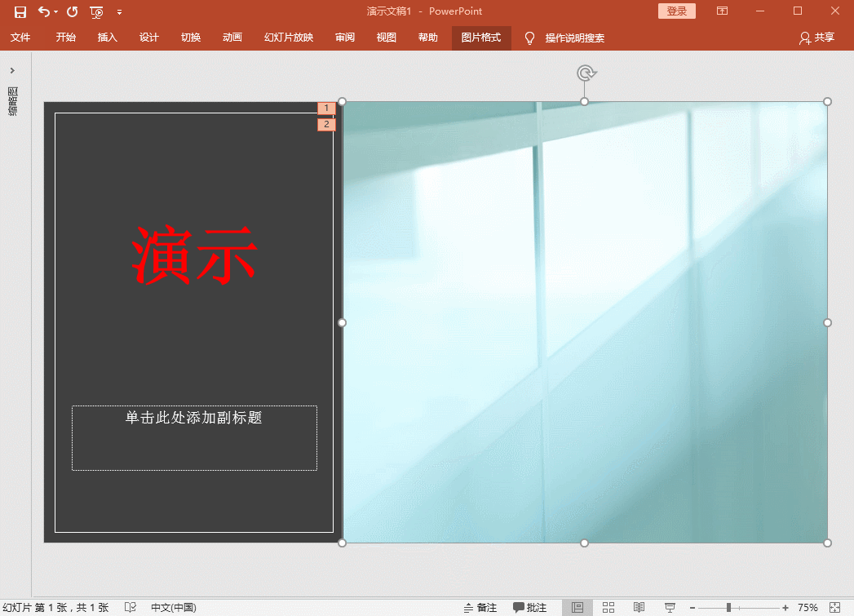This screenshot has width=854, height=616.
Task: Click the 共享 share button
Action: click(x=817, y=38)
